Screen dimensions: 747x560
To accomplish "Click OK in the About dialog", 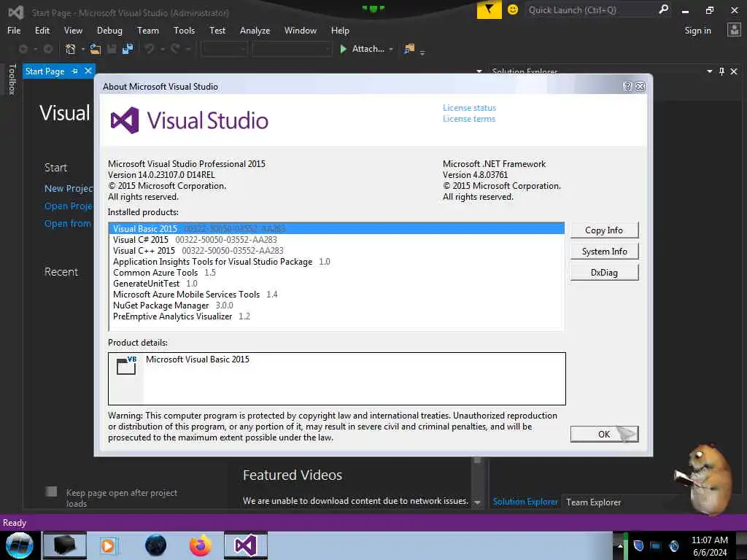I will pyautogui.click(x=604, y=434).
